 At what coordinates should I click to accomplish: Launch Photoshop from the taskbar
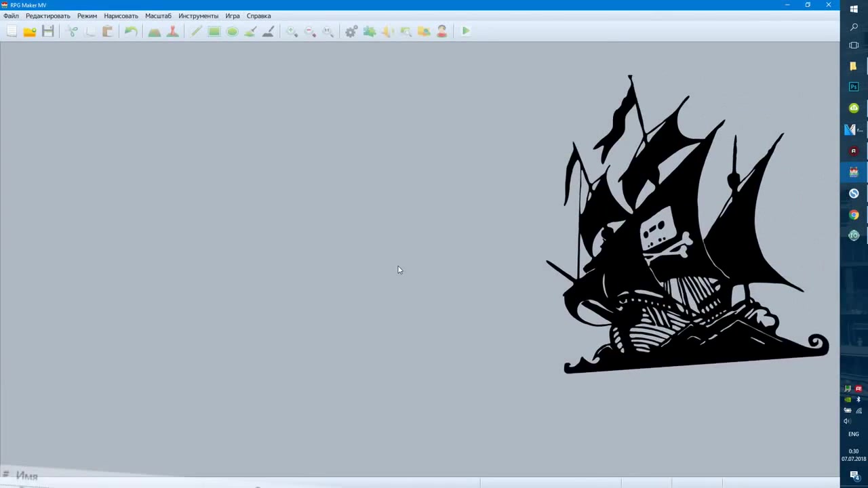[854, 87]
